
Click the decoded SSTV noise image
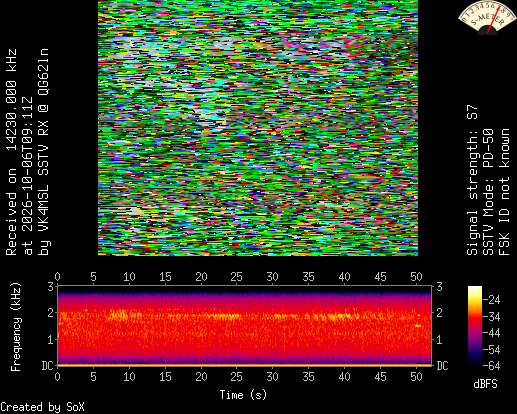pos(258,128)
